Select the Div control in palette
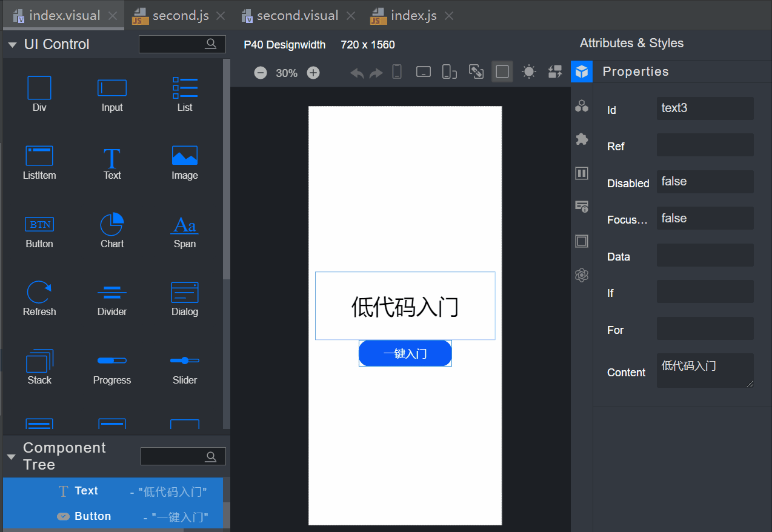This screenshot has width=772, height=532. pyautogui.click(x=39, y=95)
